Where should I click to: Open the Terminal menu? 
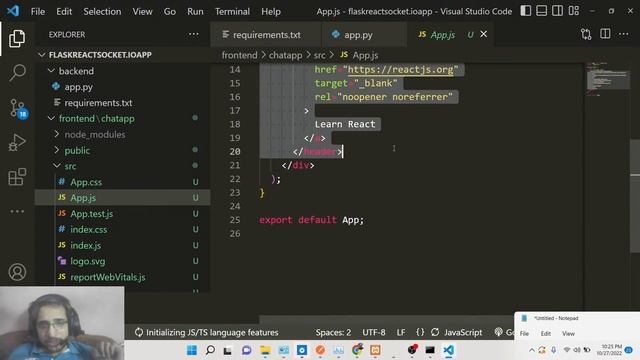[x=232, y=11]
